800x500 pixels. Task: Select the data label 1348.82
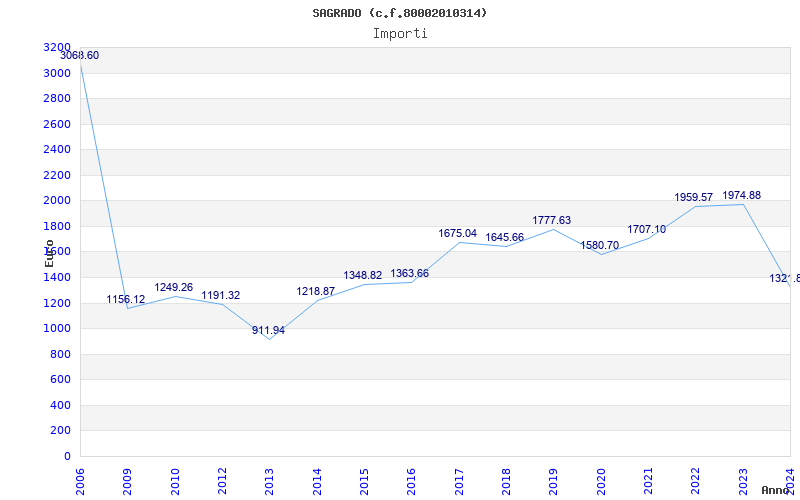(x=362, y=276)
